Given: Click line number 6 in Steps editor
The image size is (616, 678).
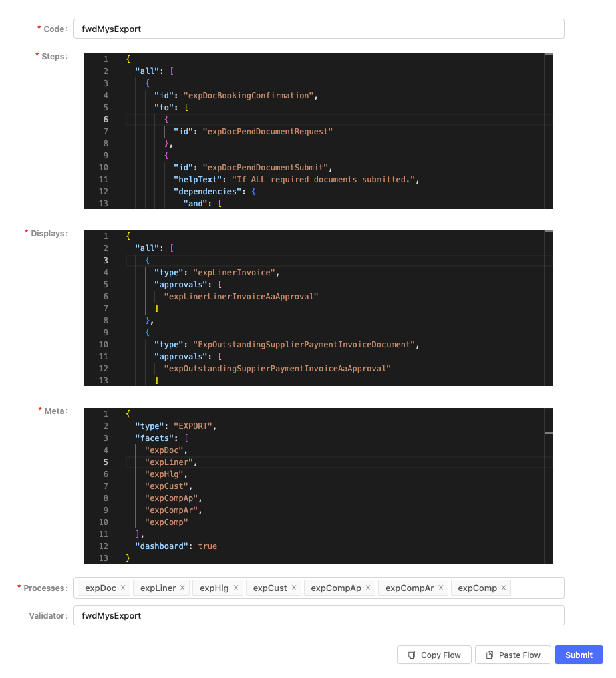Looking at the screenshot, I should pos(106,120).
